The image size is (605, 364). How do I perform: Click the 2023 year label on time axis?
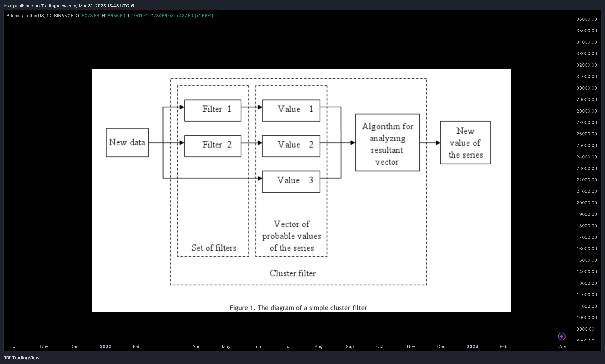[472, 346]
